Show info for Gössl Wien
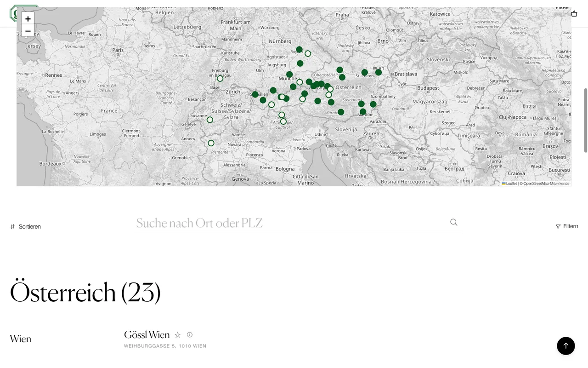 point(190,335)
